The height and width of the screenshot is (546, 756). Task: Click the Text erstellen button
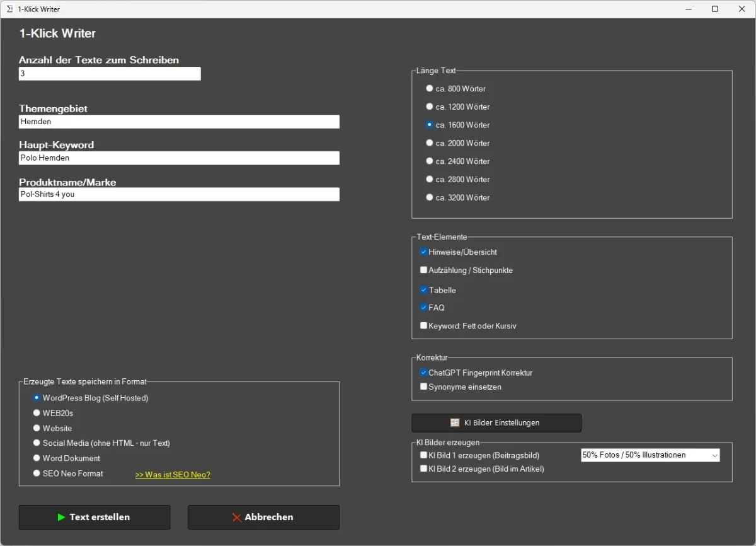pos(94,517)
